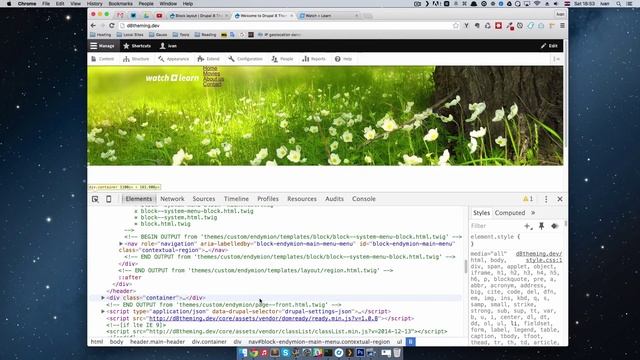
Task: Select div.container in the breadcrumb
Action: [209, 342]
